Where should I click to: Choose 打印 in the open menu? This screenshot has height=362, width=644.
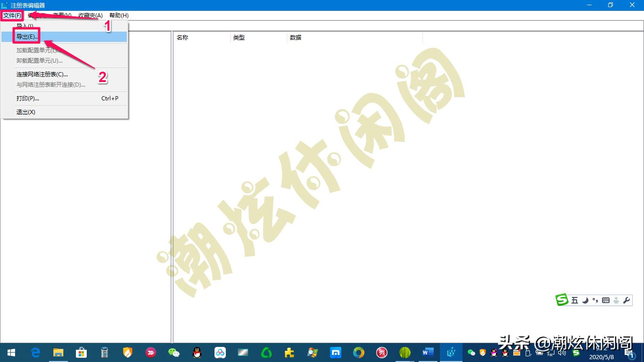[x=27, y=99]
